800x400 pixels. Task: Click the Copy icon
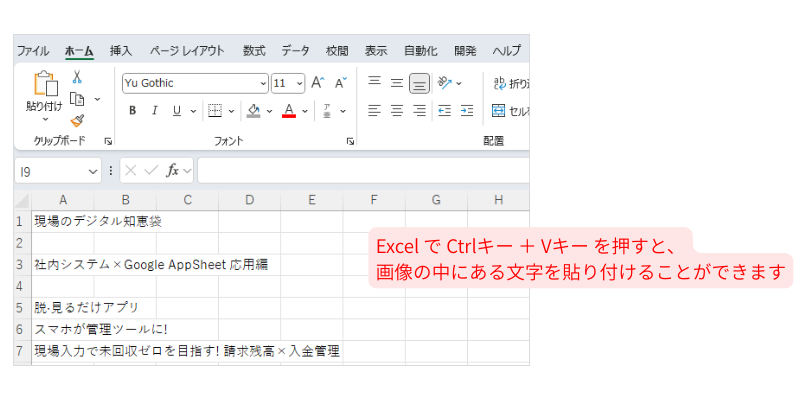coord(77,98)
